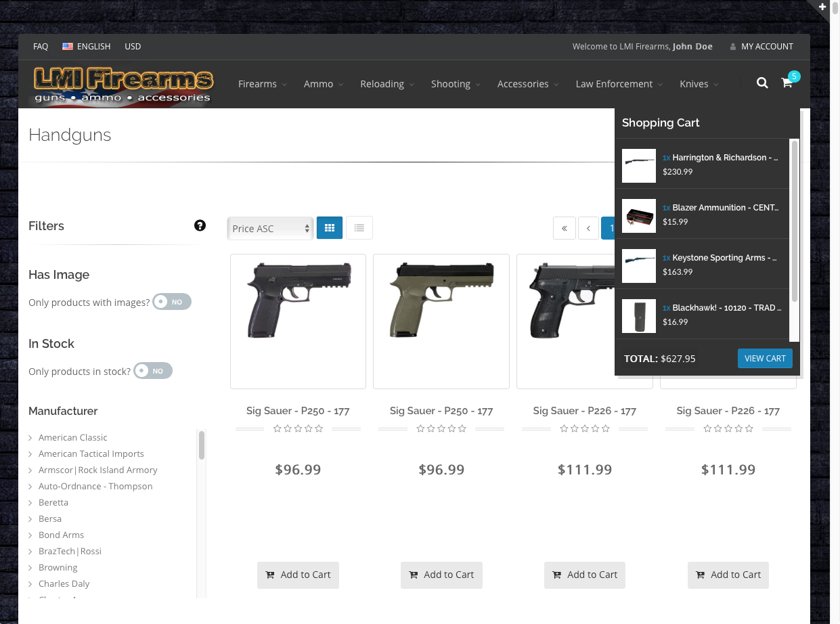Switch to grid view layout
The image size is (840, 624).
330,228
